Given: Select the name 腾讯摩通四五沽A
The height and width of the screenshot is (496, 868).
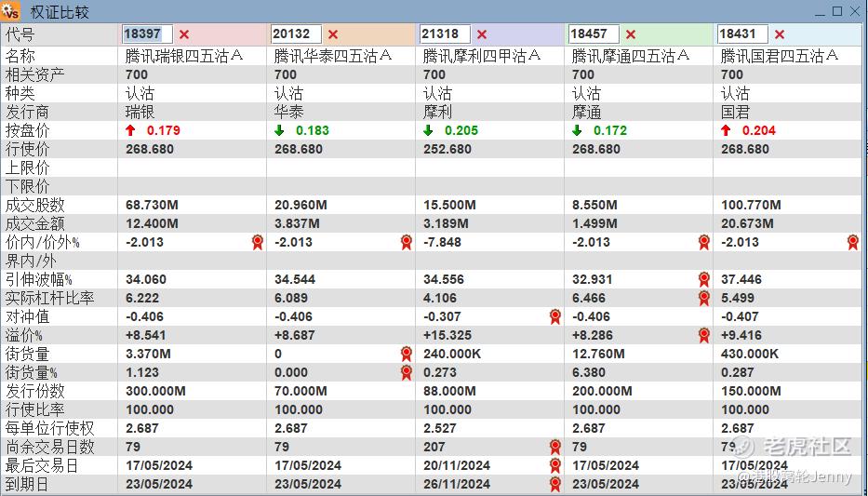Looking at the screenshot, I should pyautogui.click(x=631, y=56).
